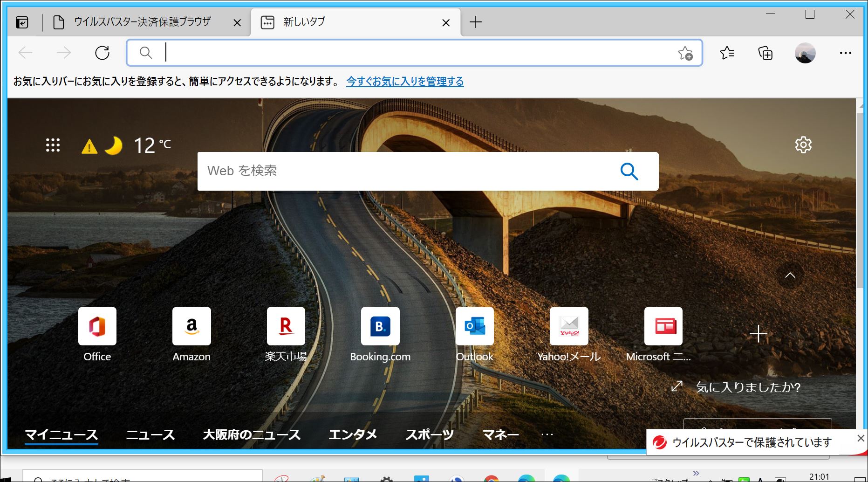Select the マネー feed tab
The width and height of the screenshot is (868, 482).
click(x=501, y=435)
